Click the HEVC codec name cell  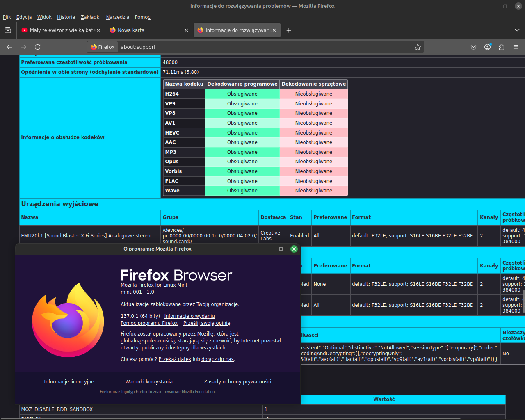[x=184, y=133]
